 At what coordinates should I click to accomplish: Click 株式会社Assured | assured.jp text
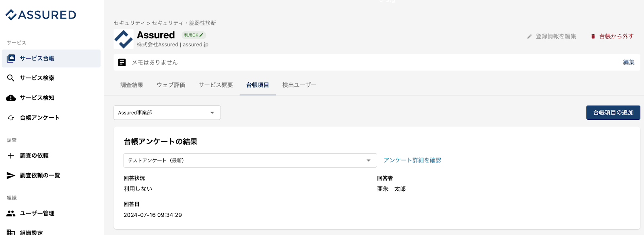pyautogui.click(x=173, y=45)
